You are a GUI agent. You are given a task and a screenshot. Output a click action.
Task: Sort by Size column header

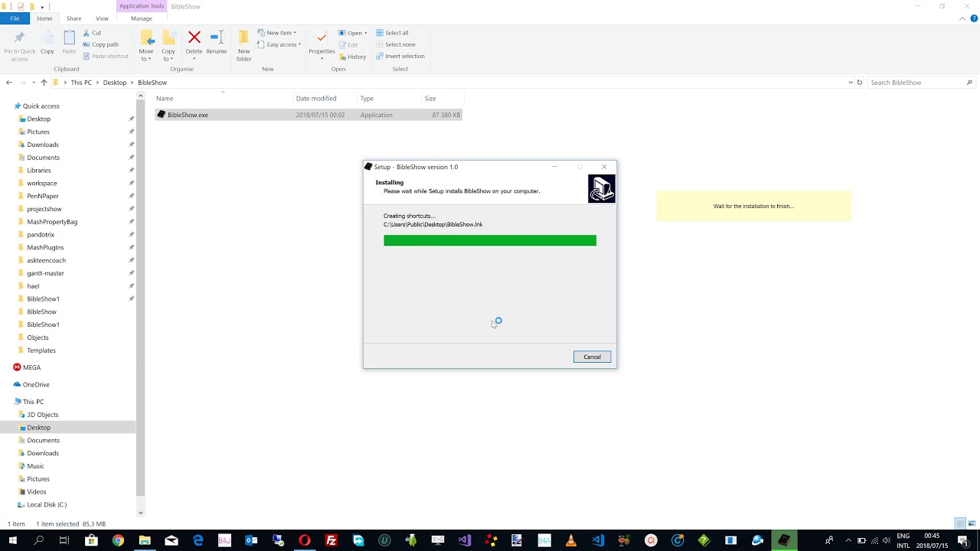pos(442,99)
